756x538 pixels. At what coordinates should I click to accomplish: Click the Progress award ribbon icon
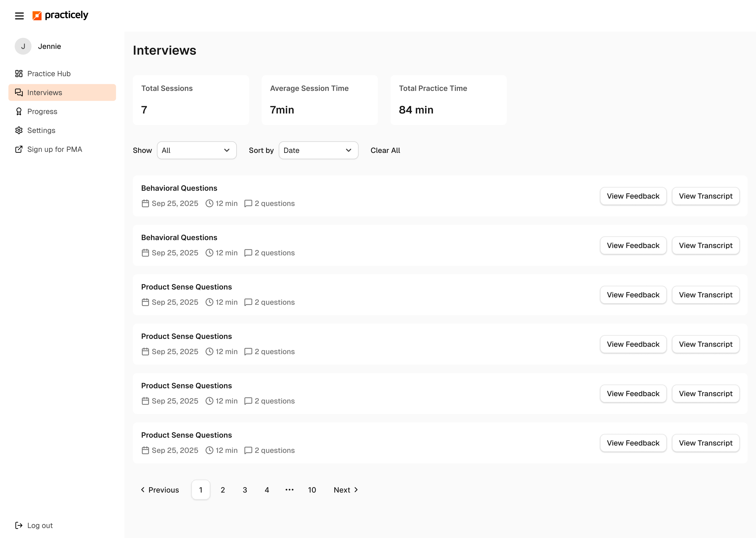(x=19, y=111)
